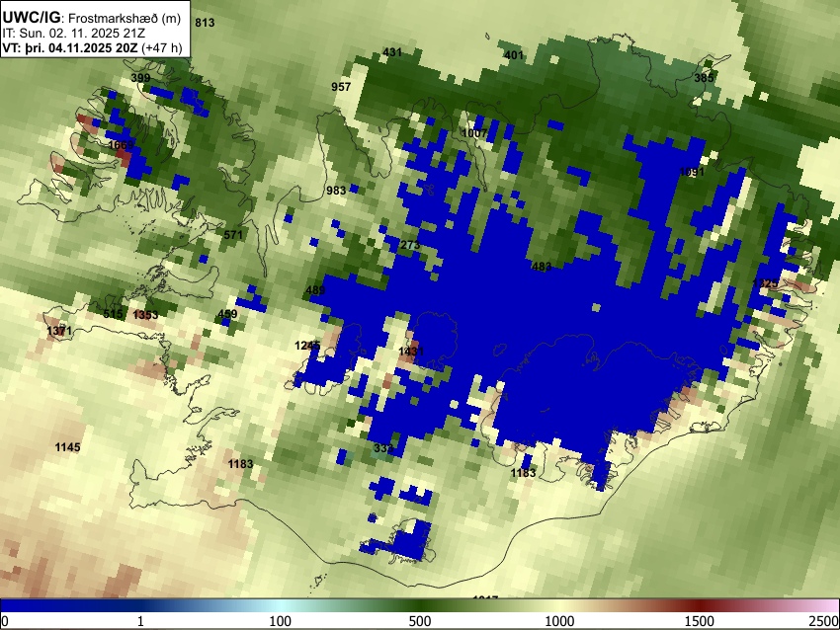The height and width of the screenshot is (630, 840).
Task: Click the legend tick label 100
Action: pos(281,621)
